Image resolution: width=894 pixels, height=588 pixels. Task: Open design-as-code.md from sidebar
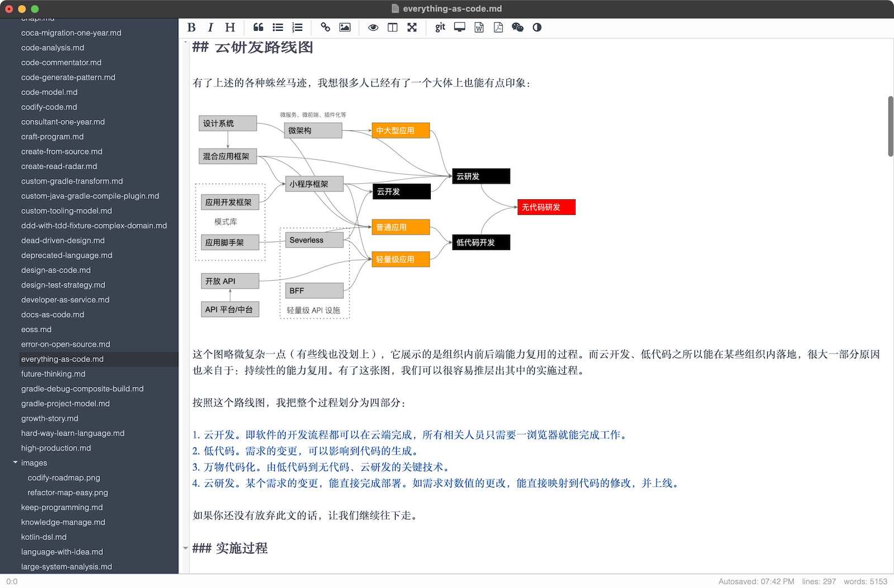(x=56, y=270)
